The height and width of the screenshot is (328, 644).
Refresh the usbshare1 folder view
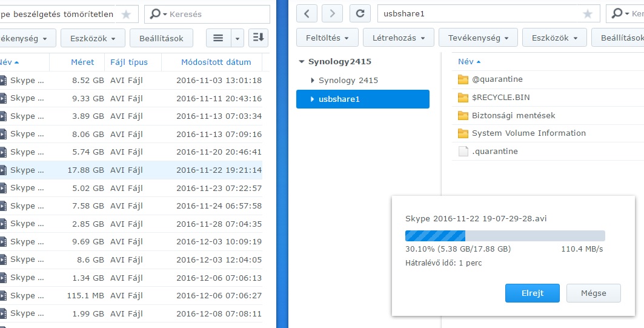(x=360, y=13)
